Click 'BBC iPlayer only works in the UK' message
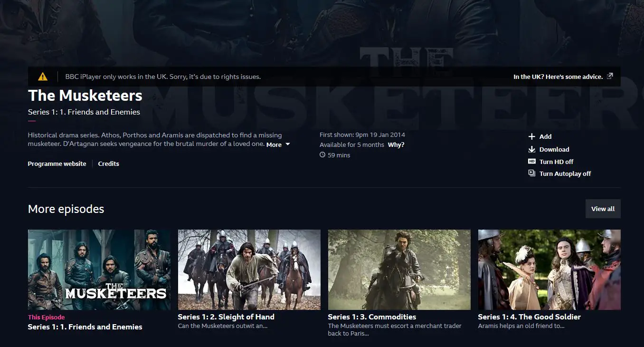The height and width of the screenshot is (347, 644). (x=163, y=76)
